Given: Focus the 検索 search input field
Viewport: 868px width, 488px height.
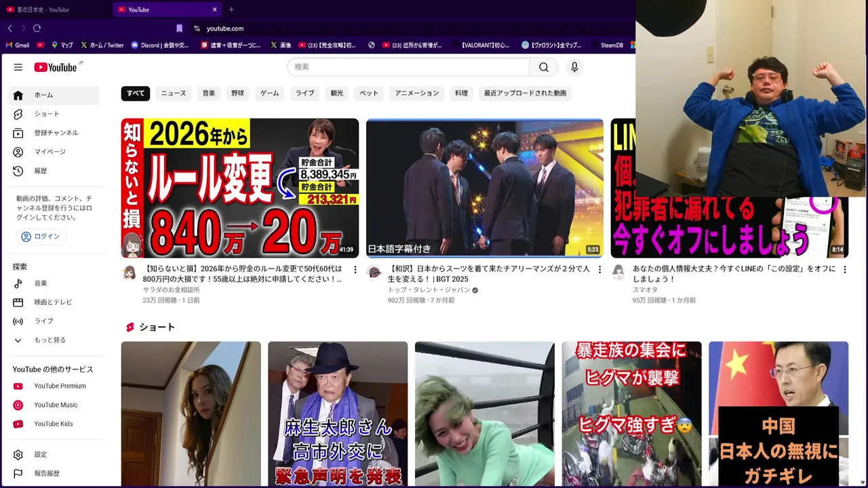Looking at the screenshot, I should point(408,67).
